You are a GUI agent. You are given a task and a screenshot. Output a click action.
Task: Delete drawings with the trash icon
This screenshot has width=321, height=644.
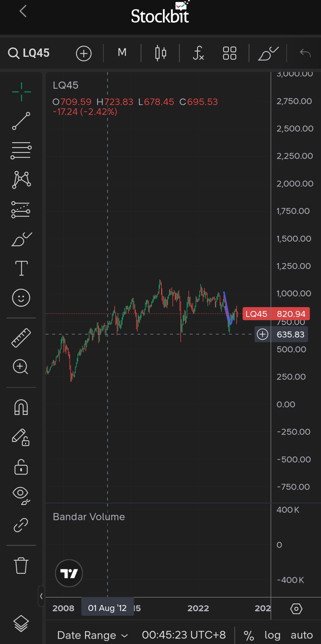(x=21, y=565)
